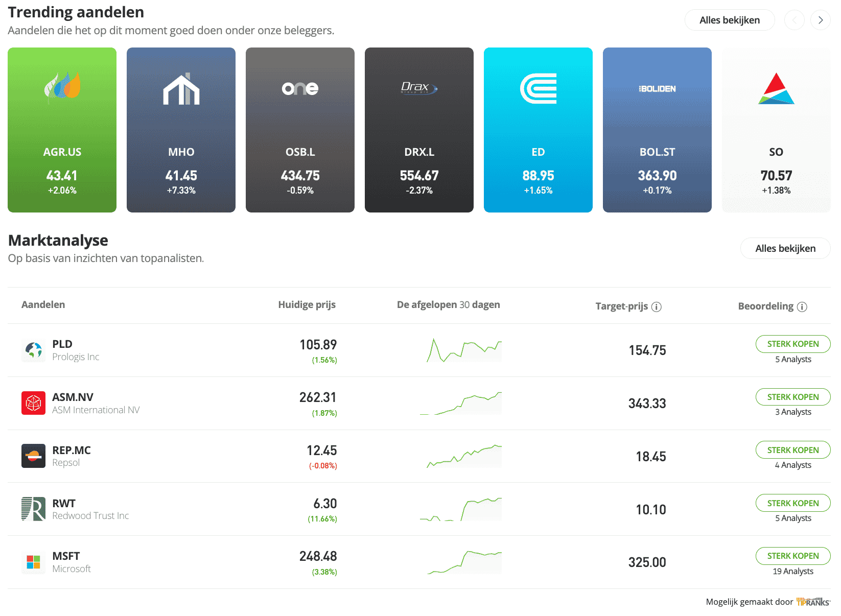841x616 pixels.
Task: Click RWT current price 6.30
Action: pos(325,504)
